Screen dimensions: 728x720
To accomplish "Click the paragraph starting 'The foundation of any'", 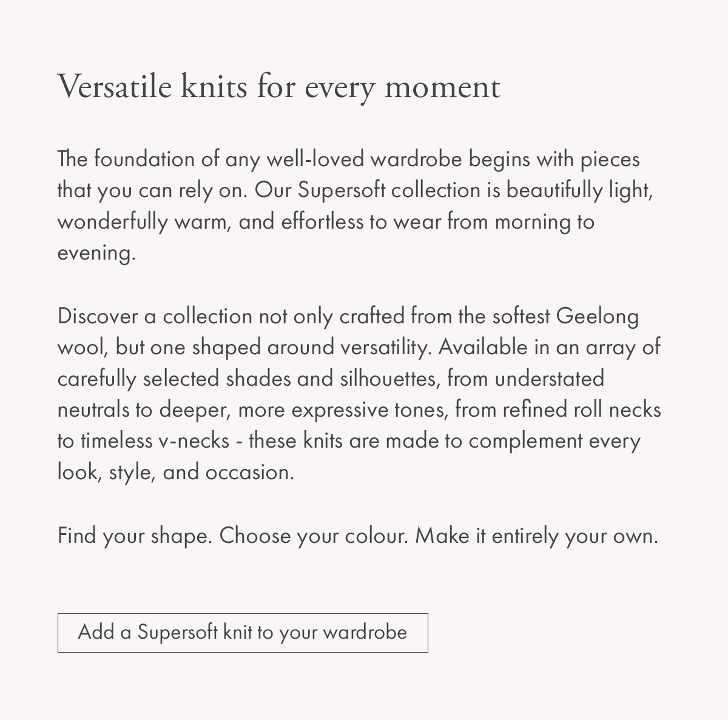I will pyautogui.click(x=356, y=206).
